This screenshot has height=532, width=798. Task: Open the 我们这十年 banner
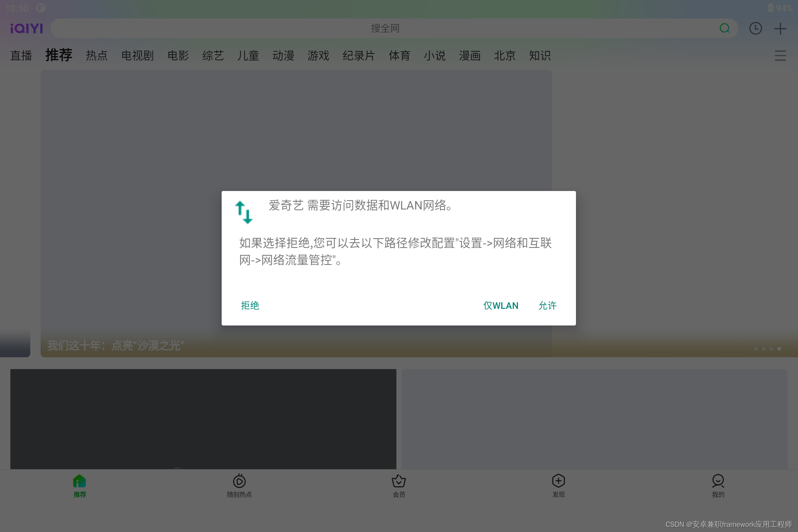[x=115, y=346]
